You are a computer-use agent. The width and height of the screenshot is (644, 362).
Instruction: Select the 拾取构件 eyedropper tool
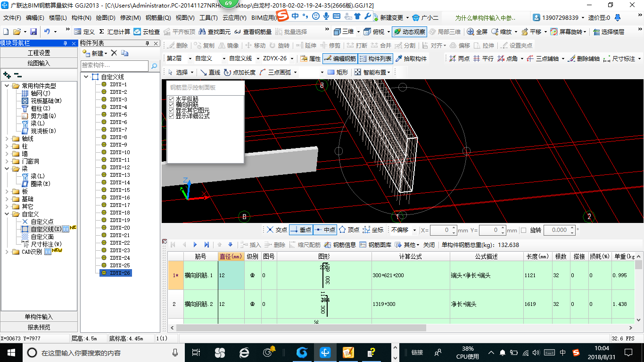pyautogui.click(x=411, y=59)
